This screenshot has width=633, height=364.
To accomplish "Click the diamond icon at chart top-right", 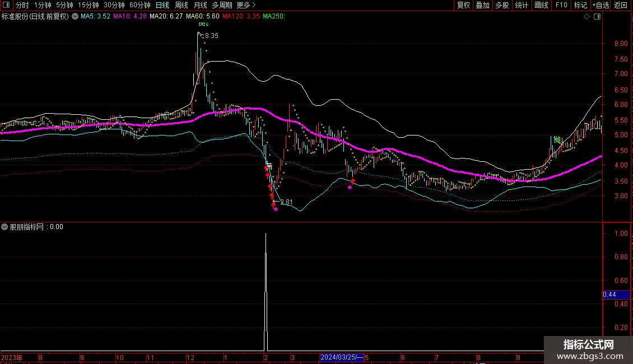I will pos(587,17).
